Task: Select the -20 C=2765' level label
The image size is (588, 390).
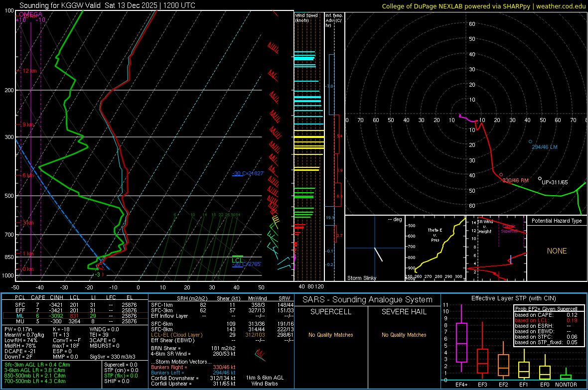Action: coord(247,264)
